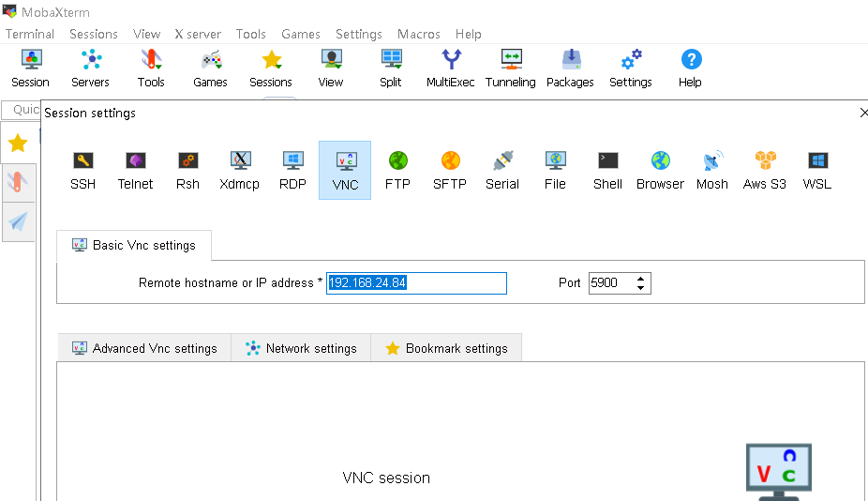Pick the SFTP session type
Viewport: 868px width, 501px height.
(450, 170)
